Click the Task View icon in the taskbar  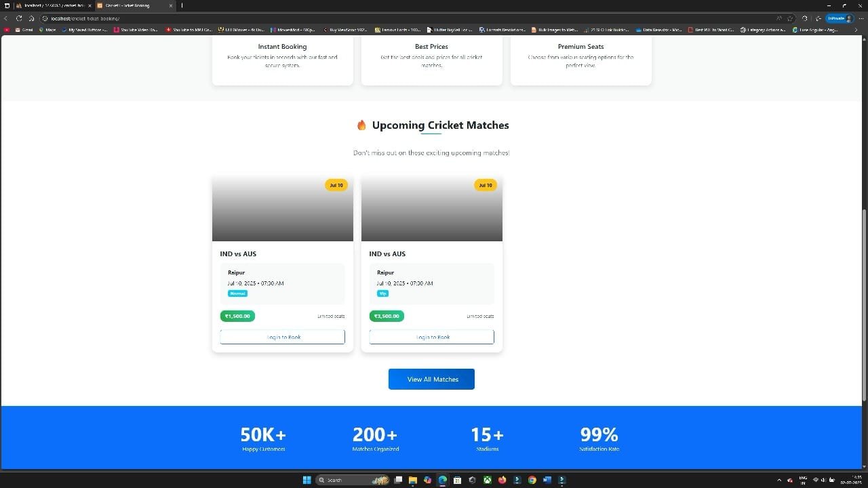point(399,480)
